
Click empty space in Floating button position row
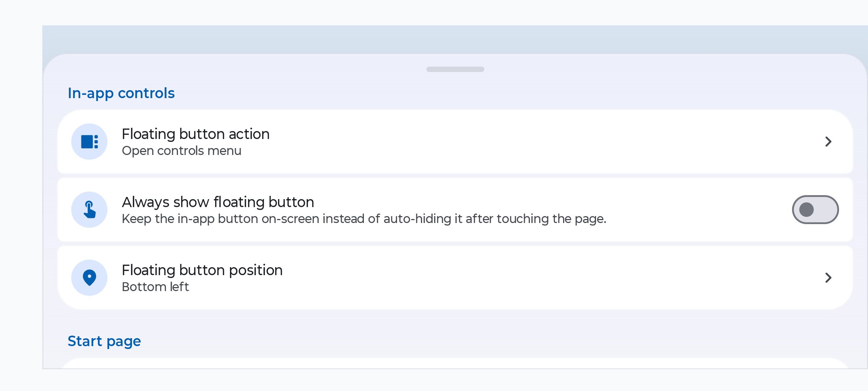click(542, 278)
